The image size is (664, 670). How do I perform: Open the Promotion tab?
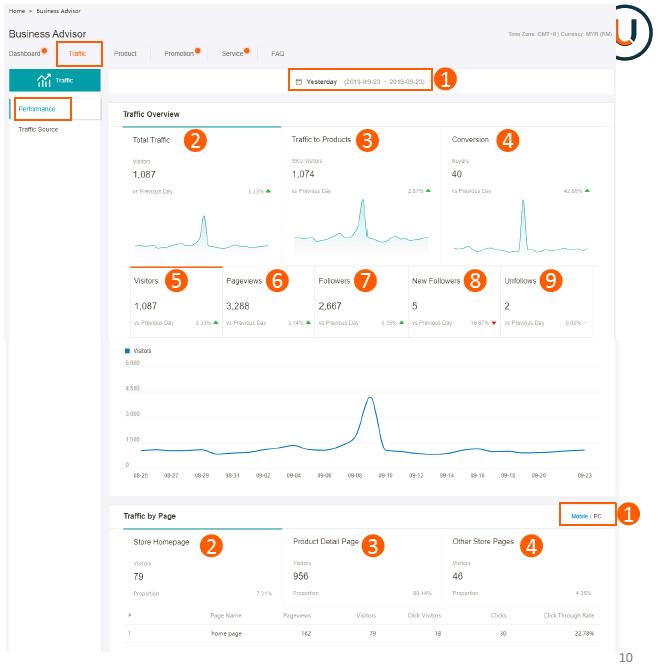pyautogui.click(x=179, y=53)
